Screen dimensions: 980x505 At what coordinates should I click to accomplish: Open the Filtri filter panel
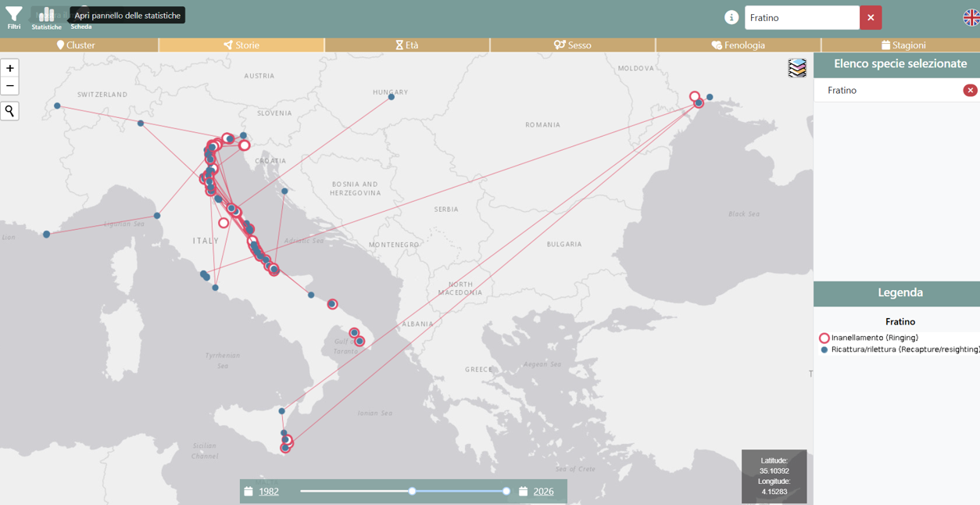[14, 17]
